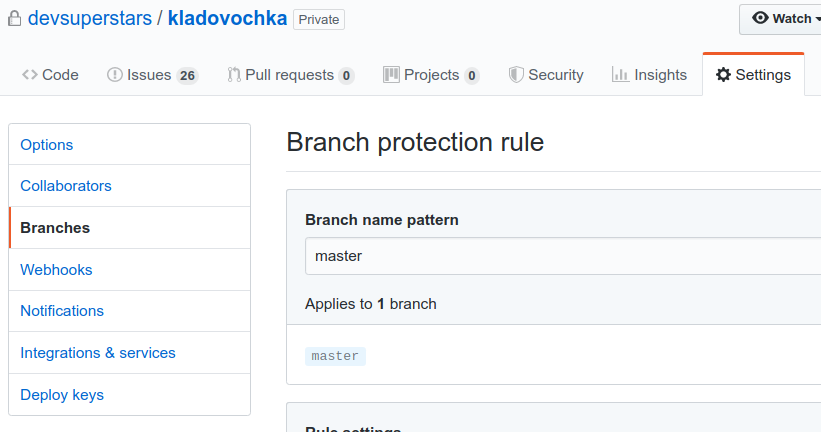
Task: Click the Security shield icon
Action: pos(516,75)
